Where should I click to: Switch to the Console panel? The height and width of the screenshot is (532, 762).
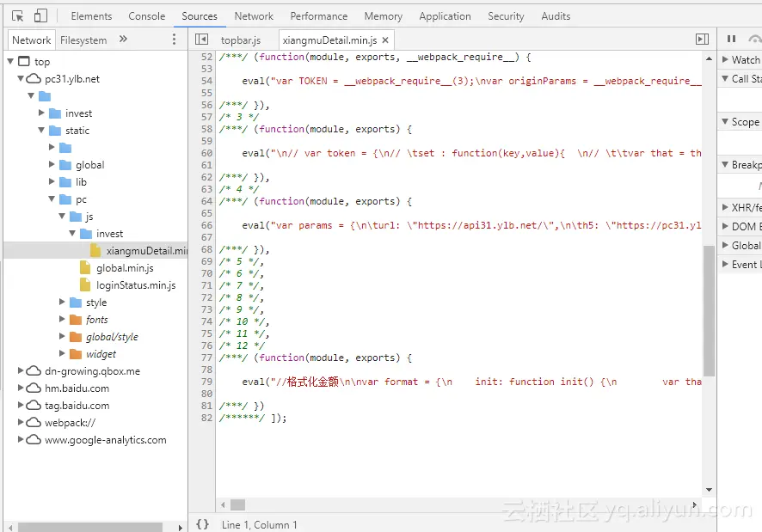pos(147,16)
